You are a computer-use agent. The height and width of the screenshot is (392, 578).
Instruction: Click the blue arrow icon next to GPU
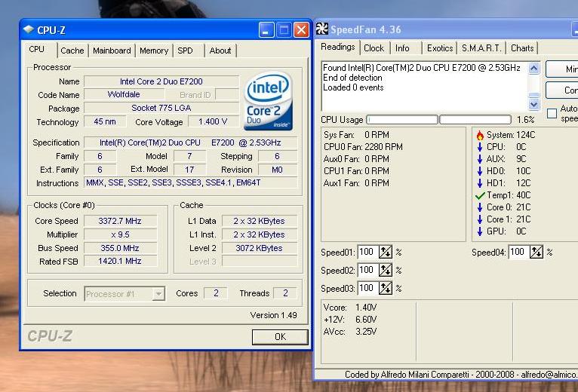tap(480, 231)
